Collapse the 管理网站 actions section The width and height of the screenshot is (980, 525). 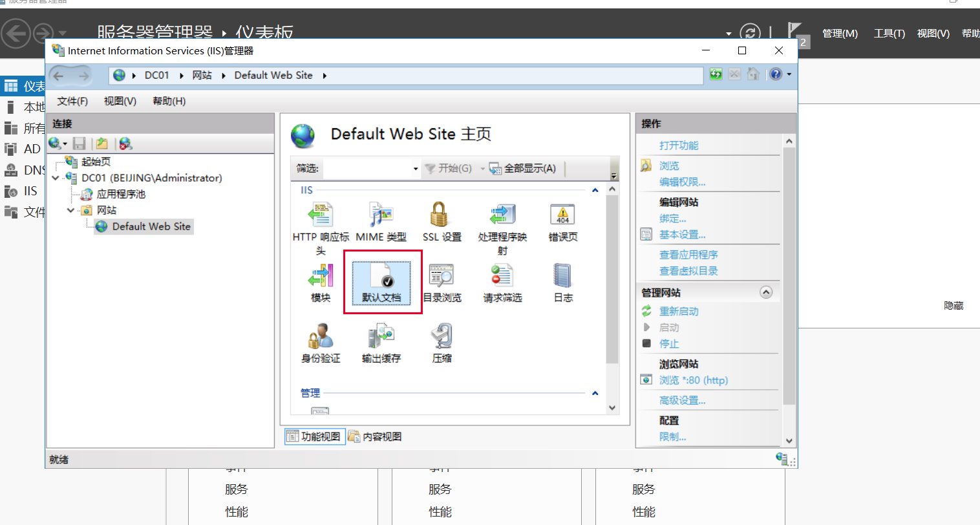click(766, 292)
